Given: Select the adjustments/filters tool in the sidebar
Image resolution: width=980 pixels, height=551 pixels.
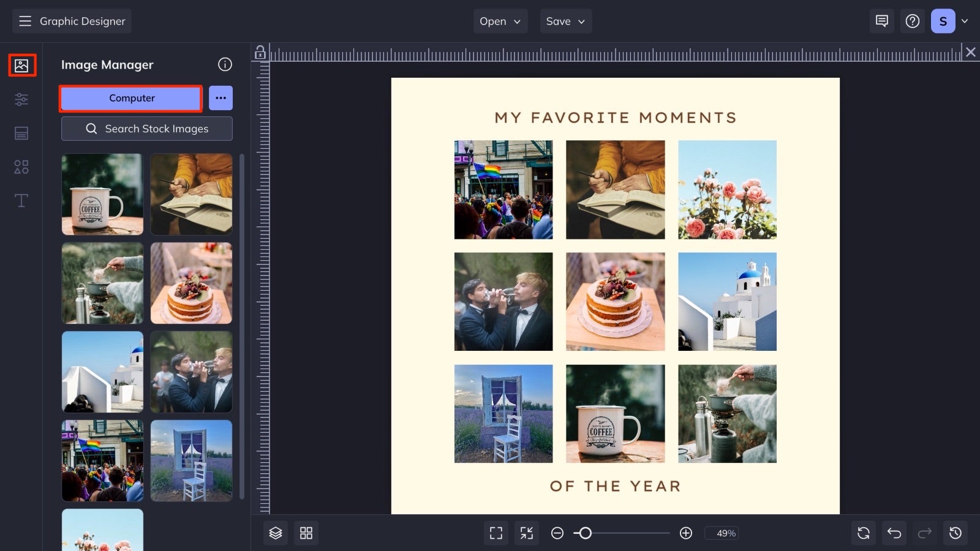Looking at the screenshot, I should click(x=21, y=99).
